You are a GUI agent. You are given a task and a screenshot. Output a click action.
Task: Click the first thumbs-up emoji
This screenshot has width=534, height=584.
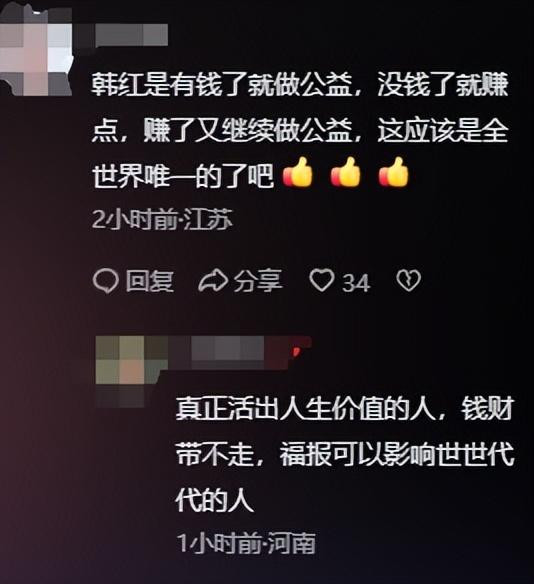(x=298, y=172)
